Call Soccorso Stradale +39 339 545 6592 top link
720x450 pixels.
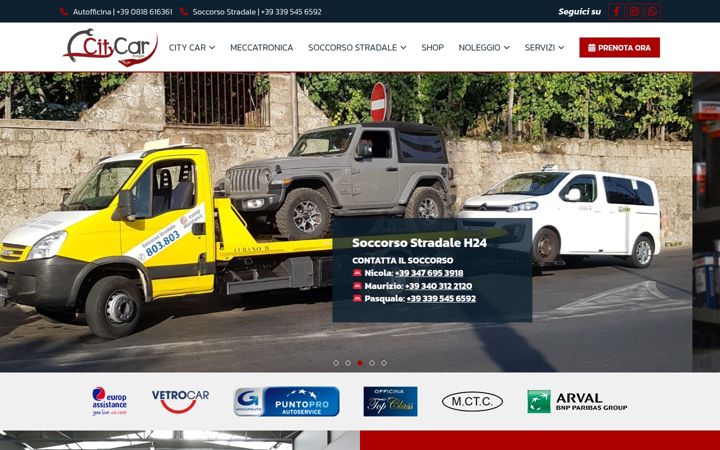tap(257, 11)
